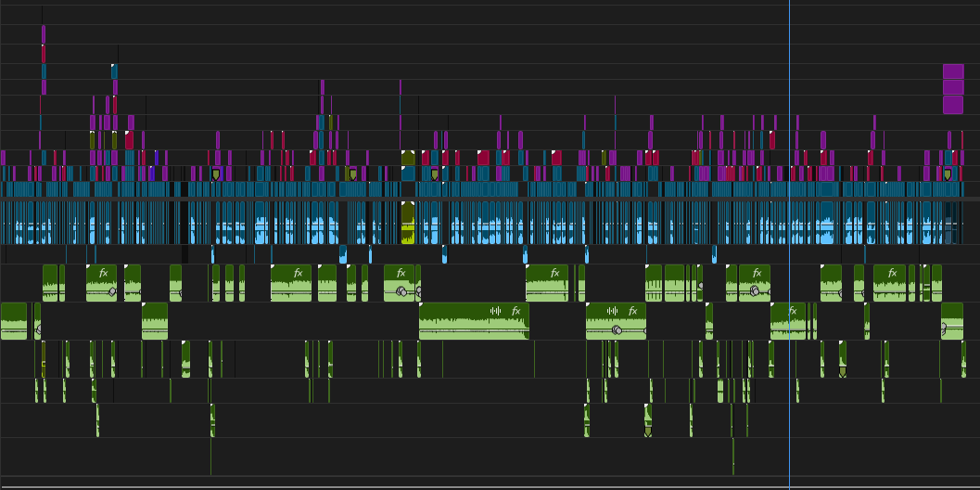Select the second olive clip marker from left in the video tracks
This screenshot has height=490, width=980.
pyautogui.click(x=353, y=174)
